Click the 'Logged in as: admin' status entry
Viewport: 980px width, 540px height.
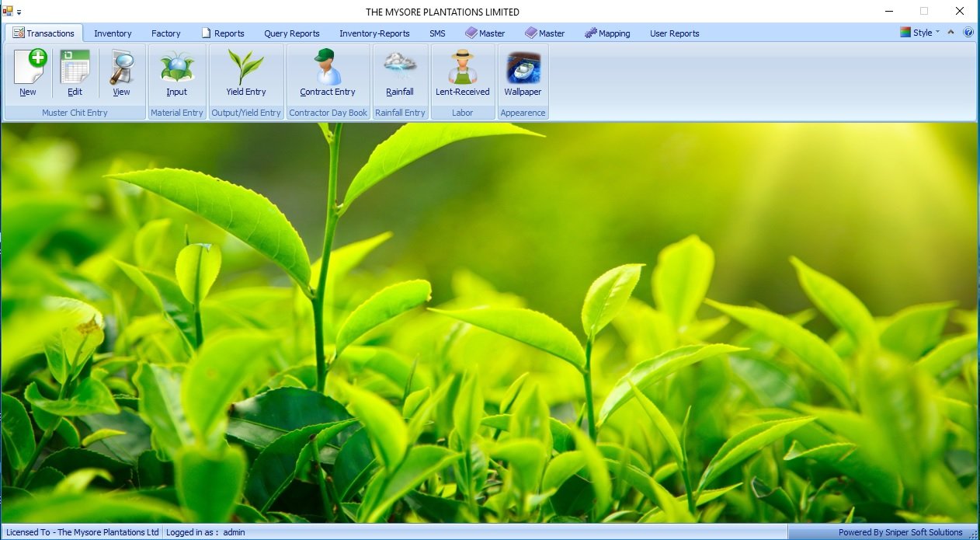coord(206,532)
